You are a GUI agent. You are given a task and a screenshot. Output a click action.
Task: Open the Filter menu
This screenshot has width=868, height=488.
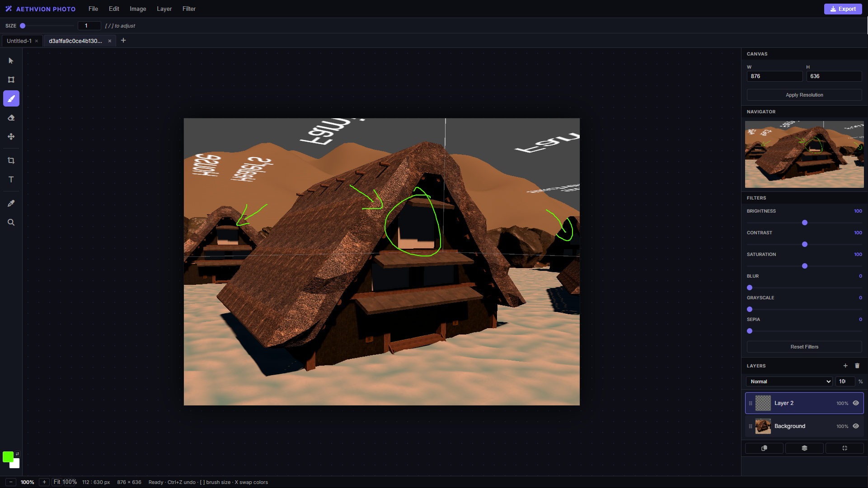tap(189, 9)
